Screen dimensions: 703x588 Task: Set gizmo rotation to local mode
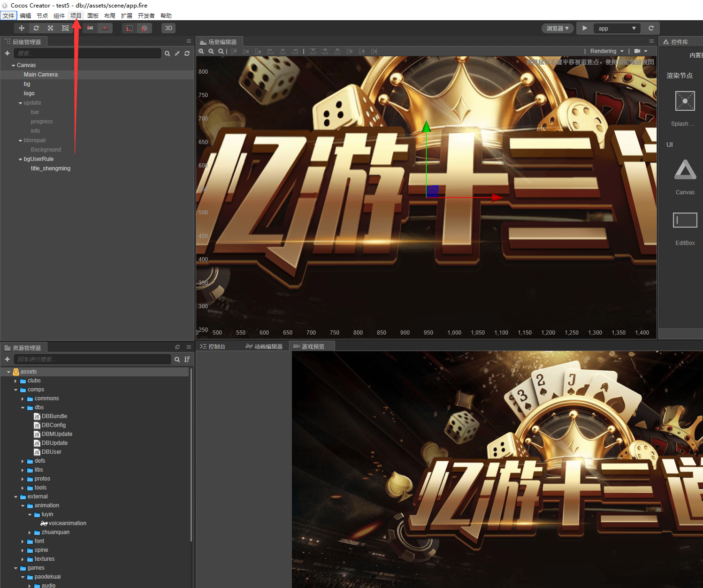(130, 28)
